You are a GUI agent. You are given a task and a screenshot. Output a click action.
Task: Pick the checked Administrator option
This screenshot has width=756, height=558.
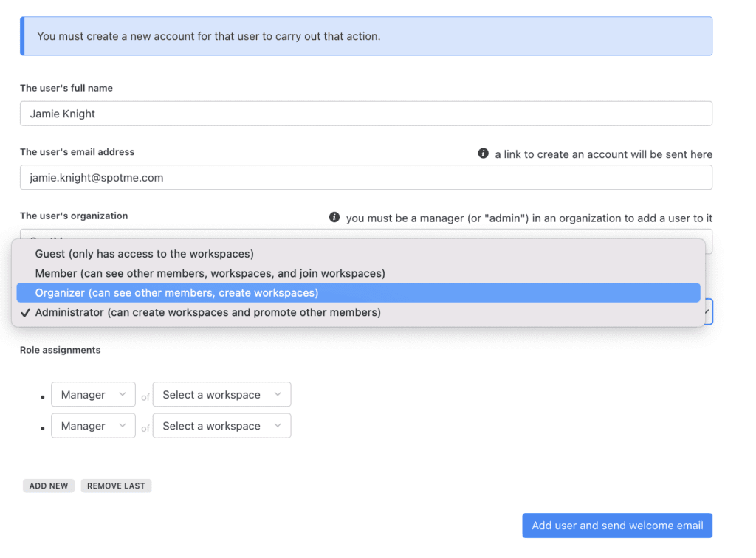[x=207, y=312]
